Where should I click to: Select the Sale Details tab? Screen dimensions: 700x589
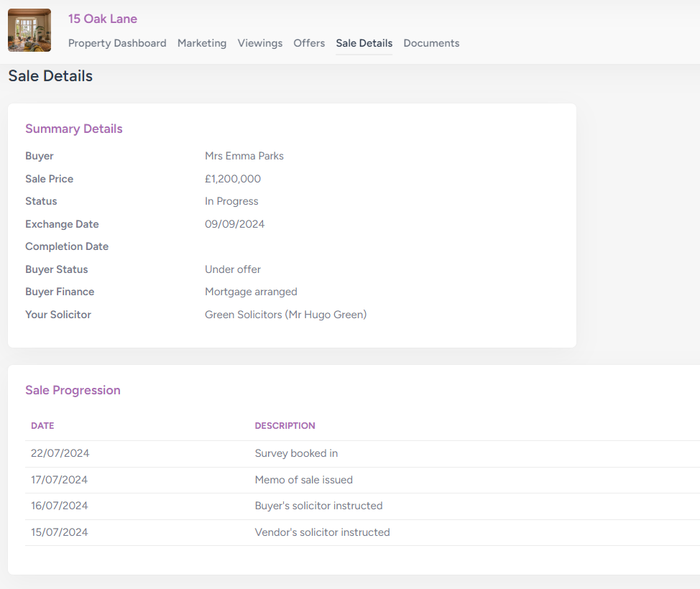[x=364, y=43]
